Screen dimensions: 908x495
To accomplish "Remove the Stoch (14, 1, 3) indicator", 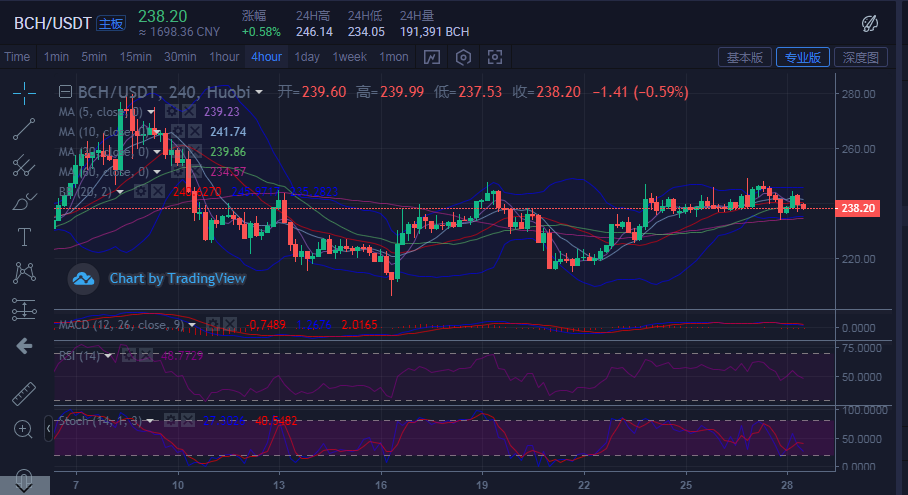I will (188, 420).
